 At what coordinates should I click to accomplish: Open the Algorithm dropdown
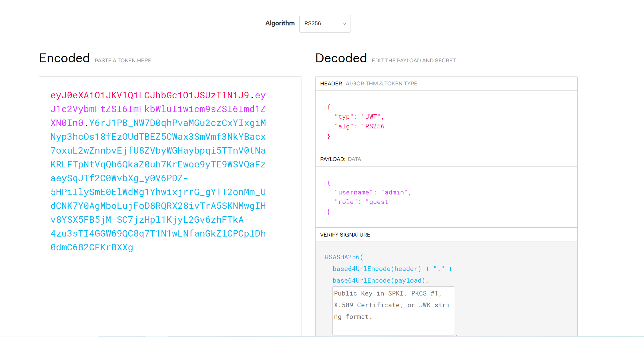(x=324, y=24)
